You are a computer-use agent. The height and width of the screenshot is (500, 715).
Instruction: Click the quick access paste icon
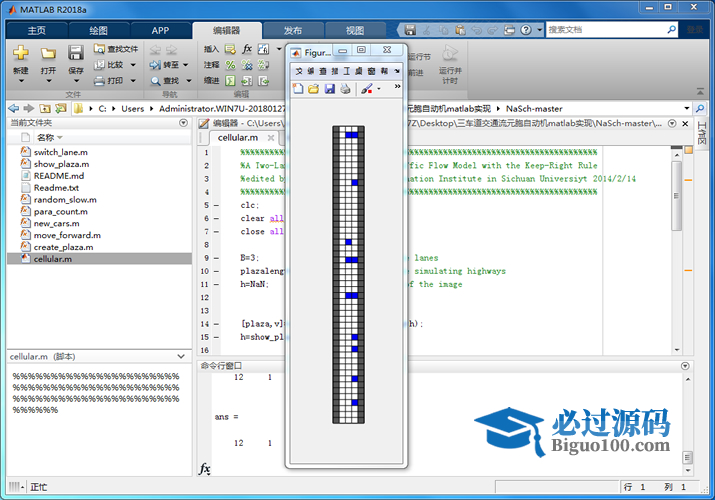click(460, 30)
